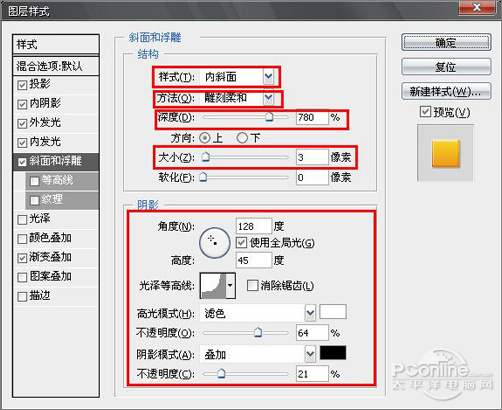Screen dimensions: 502x410
Task: Open the 样式(T) style dropdown
Action: pos(268,77)
